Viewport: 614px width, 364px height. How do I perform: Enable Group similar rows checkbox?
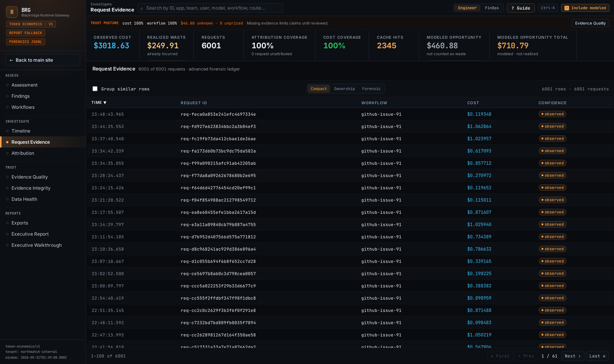point(95,89)
